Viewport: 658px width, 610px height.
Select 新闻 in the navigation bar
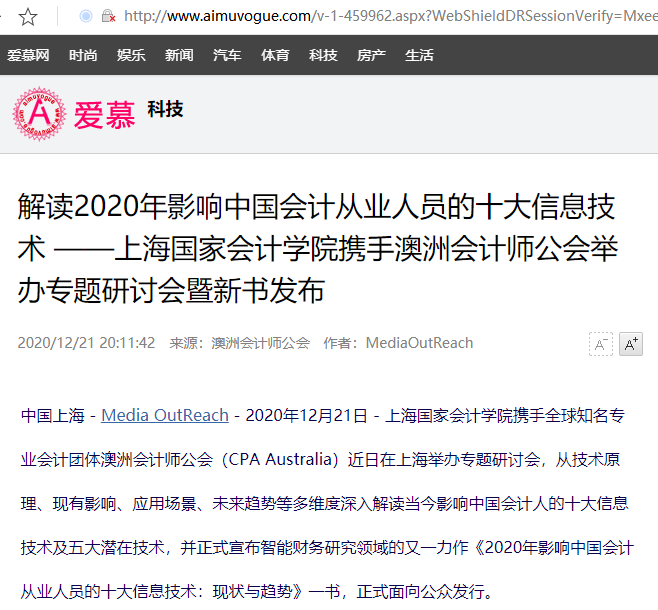click(x=179, y=55)
